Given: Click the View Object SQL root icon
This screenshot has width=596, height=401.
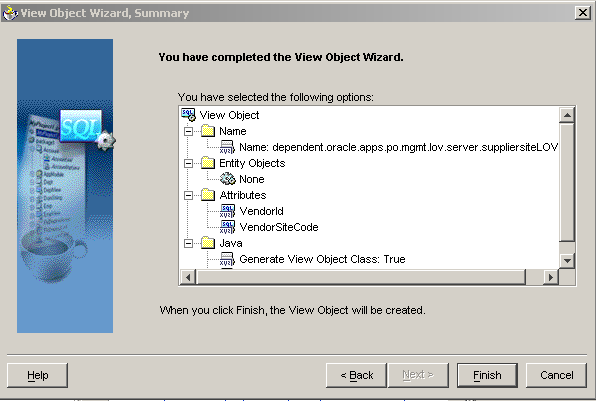Looking at the screenshot, I should pyautogui.click(x=188, y=114).
